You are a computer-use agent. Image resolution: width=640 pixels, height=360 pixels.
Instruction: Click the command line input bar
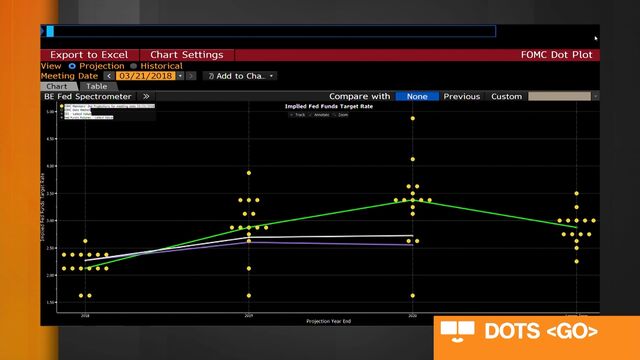coord(271,31)
